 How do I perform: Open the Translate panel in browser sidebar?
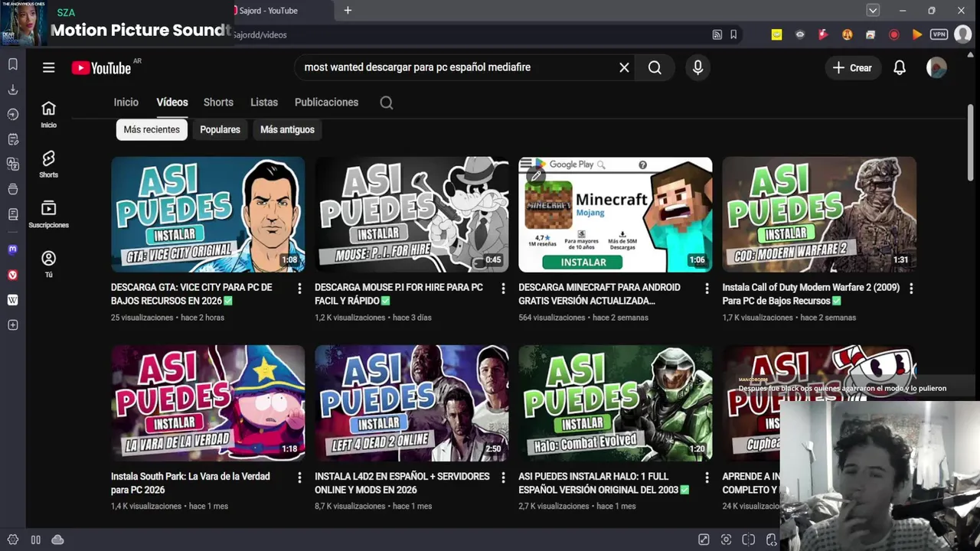pos(13,164)
